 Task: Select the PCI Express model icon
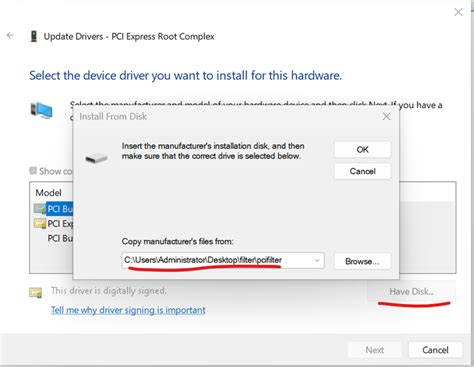[40, 224]
